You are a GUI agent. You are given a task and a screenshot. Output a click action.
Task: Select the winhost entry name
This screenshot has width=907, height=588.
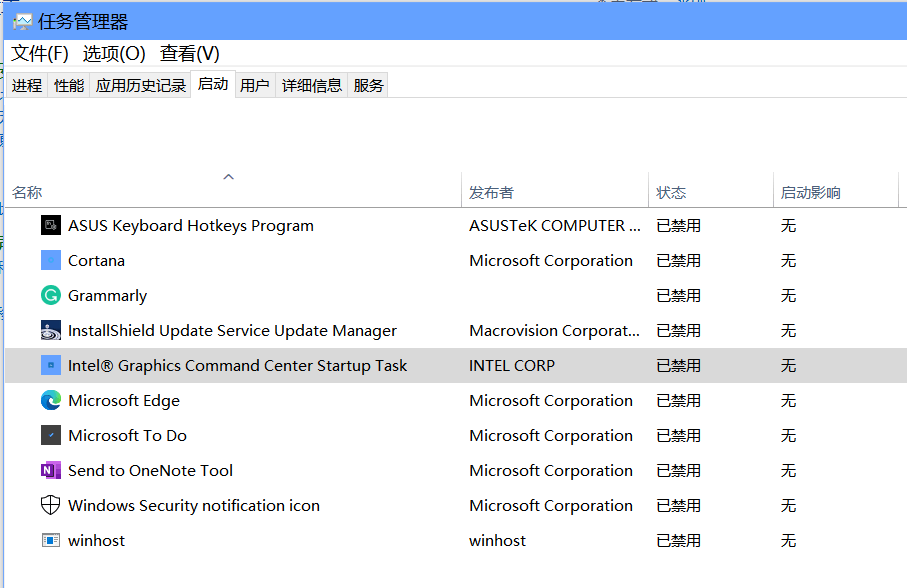click(x=97, y=541)
